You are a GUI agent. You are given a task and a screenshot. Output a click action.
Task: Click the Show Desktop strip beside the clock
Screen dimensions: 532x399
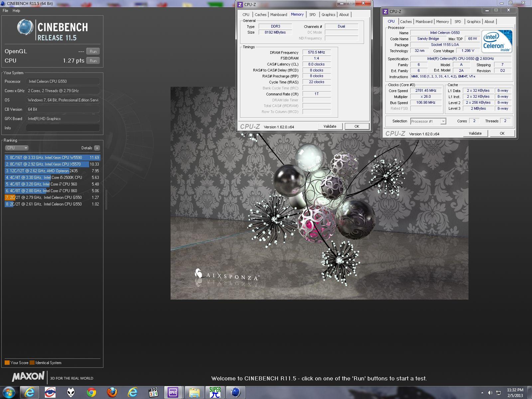click(x=529, y=393)
